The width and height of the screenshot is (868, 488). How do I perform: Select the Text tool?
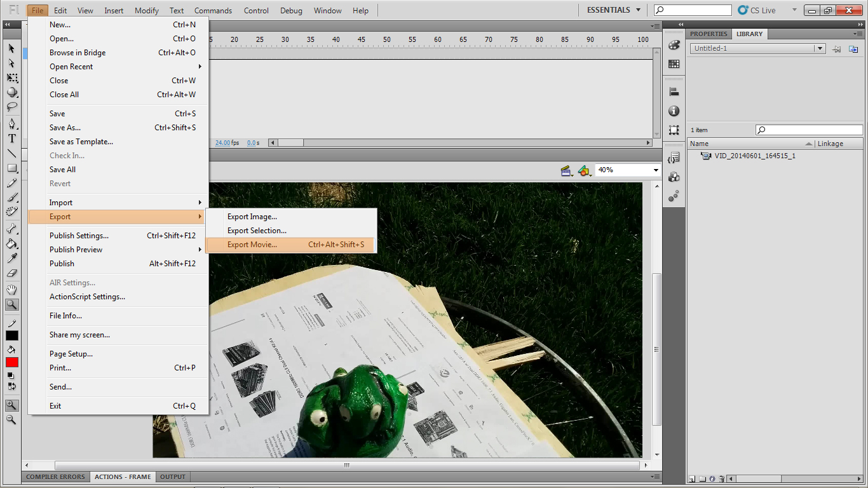click(11, 139)
